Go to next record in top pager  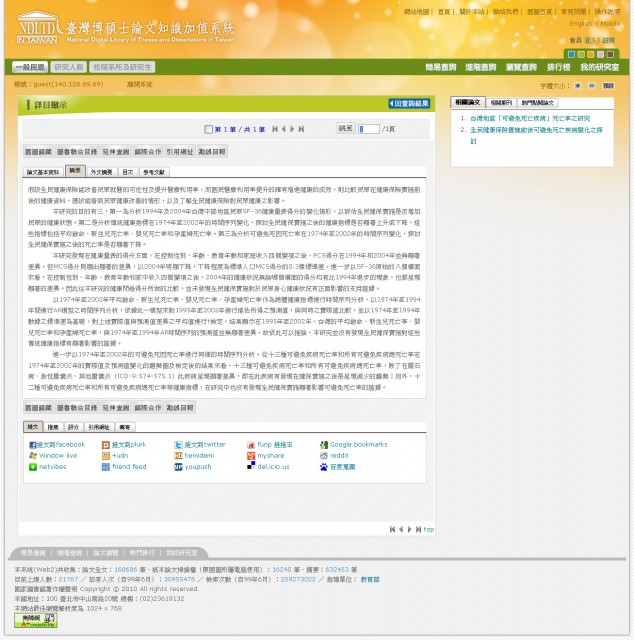point(292,129)
